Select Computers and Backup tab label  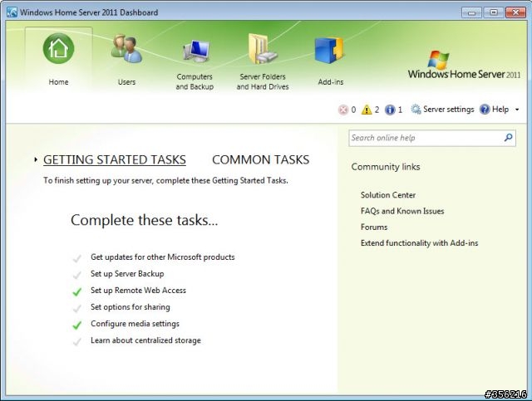(195, 81)
